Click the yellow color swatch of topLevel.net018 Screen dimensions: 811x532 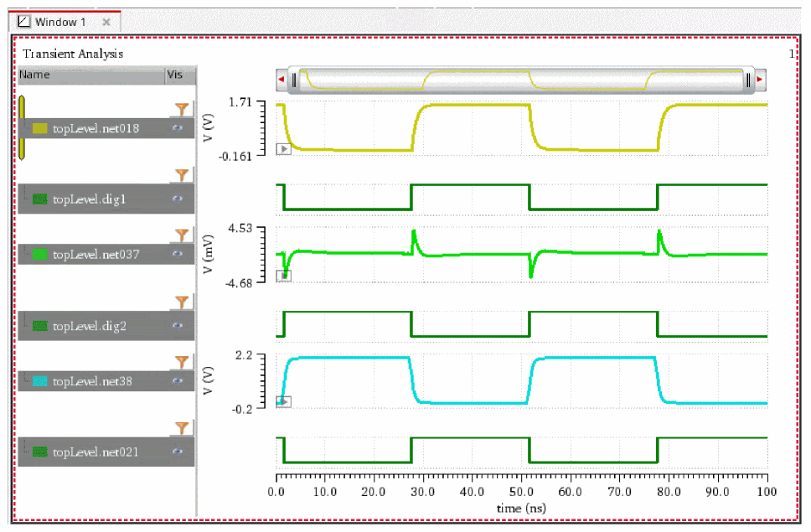40,128
